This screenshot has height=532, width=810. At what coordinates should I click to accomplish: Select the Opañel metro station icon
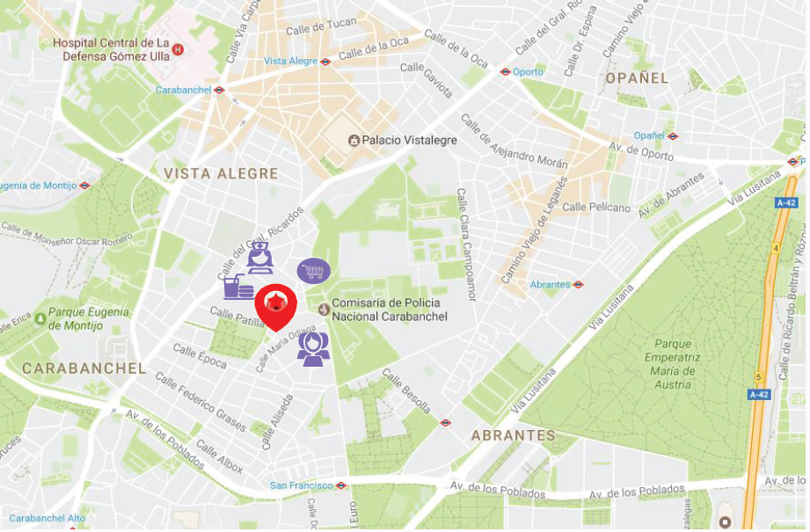pyautogui.click(x=673, y=136)
